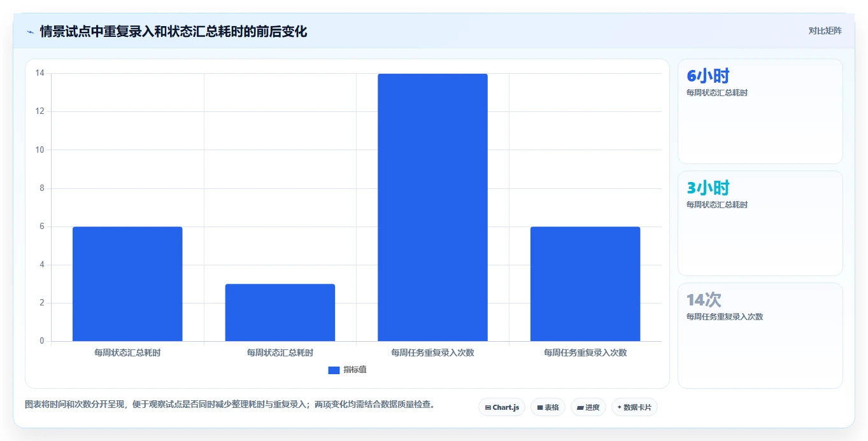Select the 表格 chip
The image size is (868, 441).
pyautogui.click(x=548, y=407)
